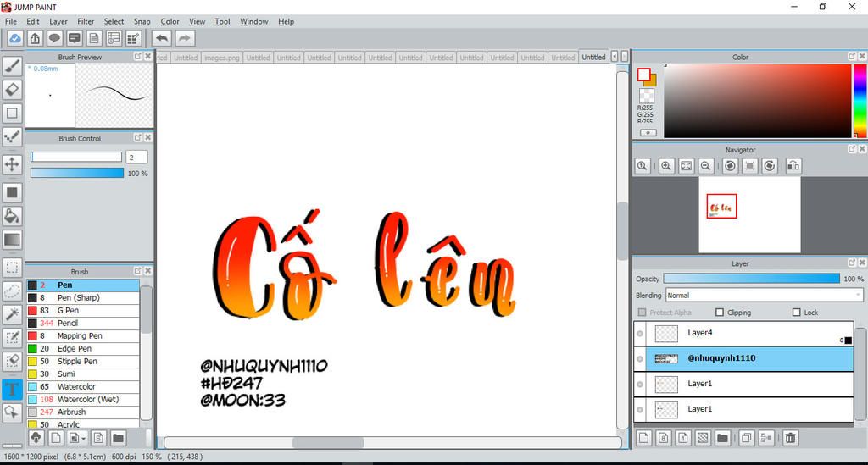The image size is (868, 465).
Task: Select the Watercolor (Wet) brush
Action: [83, 399]
